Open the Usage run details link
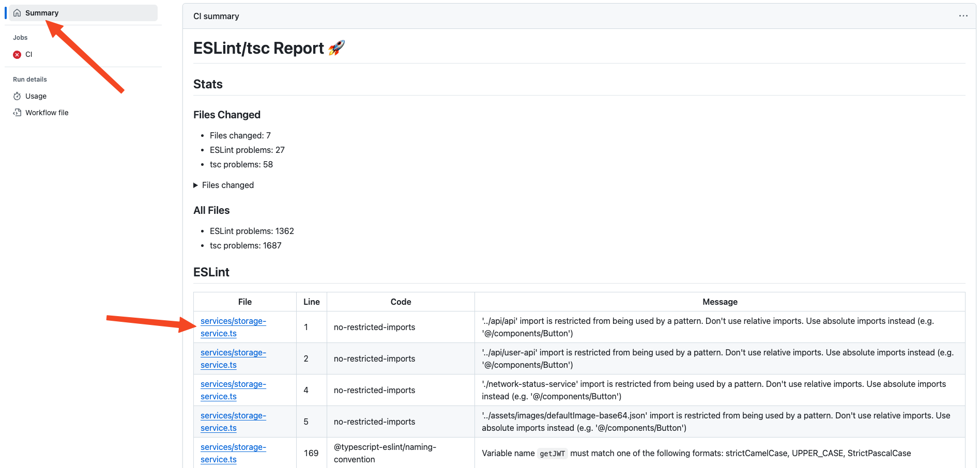This screenshot has height=468, width=980. [x=36, y=96]
